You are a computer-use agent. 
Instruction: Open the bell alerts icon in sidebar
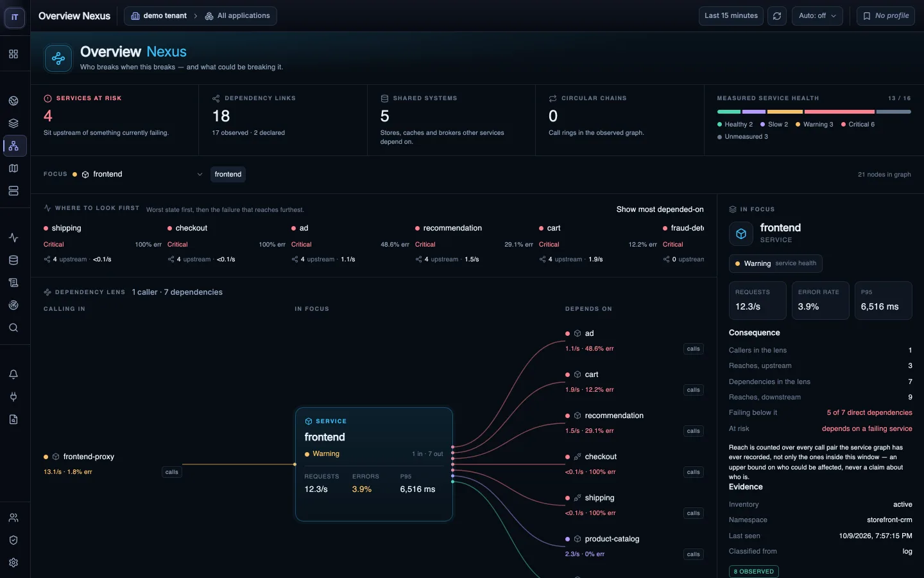[13, 374]
